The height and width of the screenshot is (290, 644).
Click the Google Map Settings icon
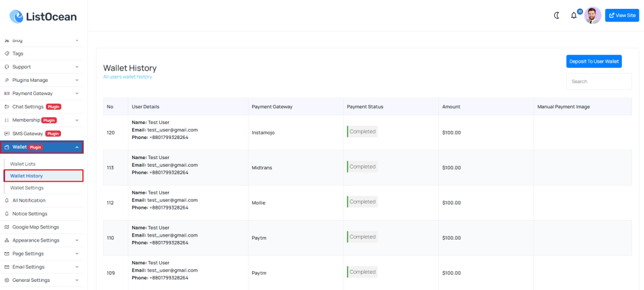coord(6,227)
